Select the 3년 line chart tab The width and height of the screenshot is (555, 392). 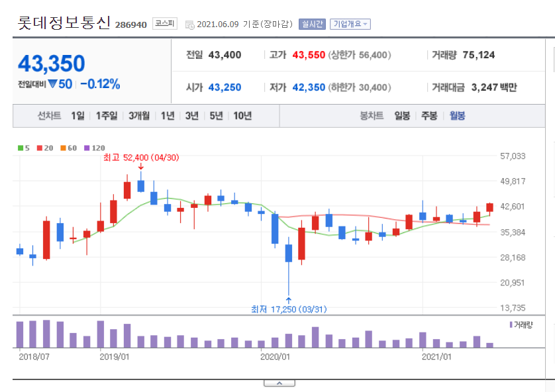[x=192, y=116]
